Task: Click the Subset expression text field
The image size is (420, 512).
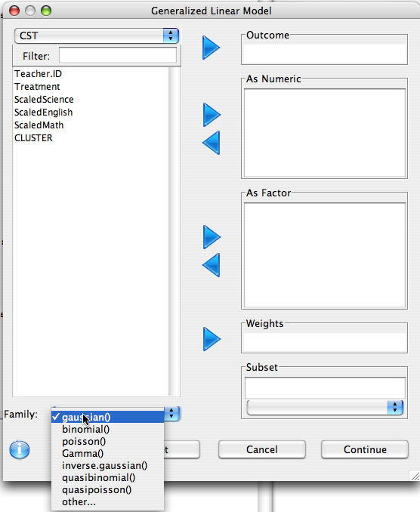Action: pyautogui.click(x=325, y=387)
